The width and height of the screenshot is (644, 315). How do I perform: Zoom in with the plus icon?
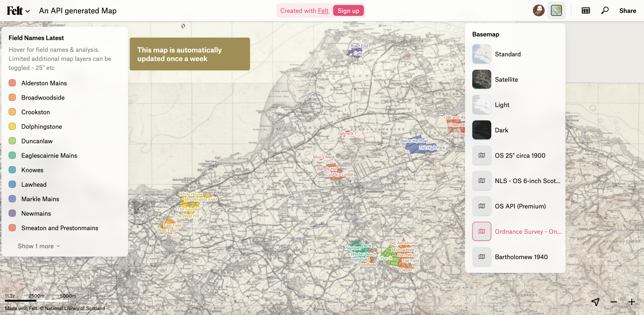[x=632, y=302]
